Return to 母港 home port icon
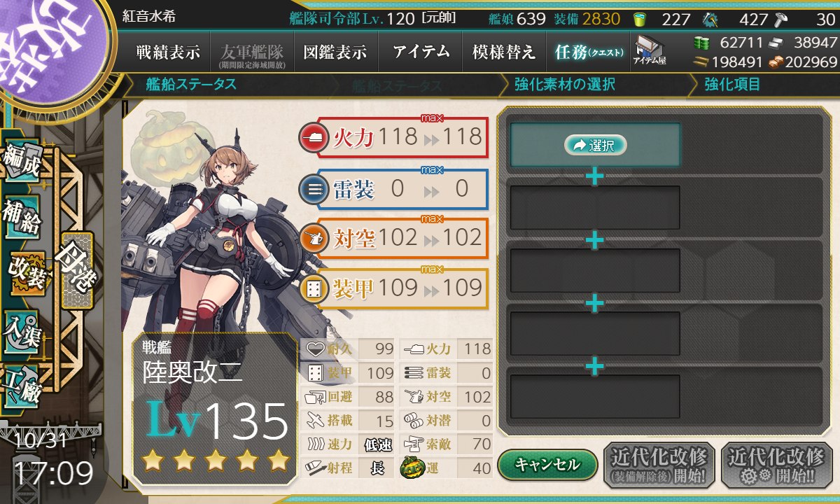This screenshot has width=840, height=504. pyautogui.click(x=76, y=270)
